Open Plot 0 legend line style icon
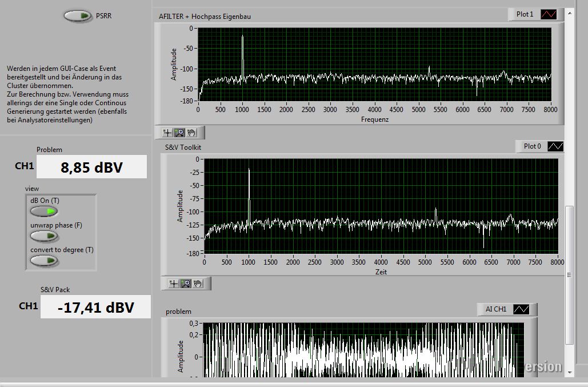 pos(555,146)
